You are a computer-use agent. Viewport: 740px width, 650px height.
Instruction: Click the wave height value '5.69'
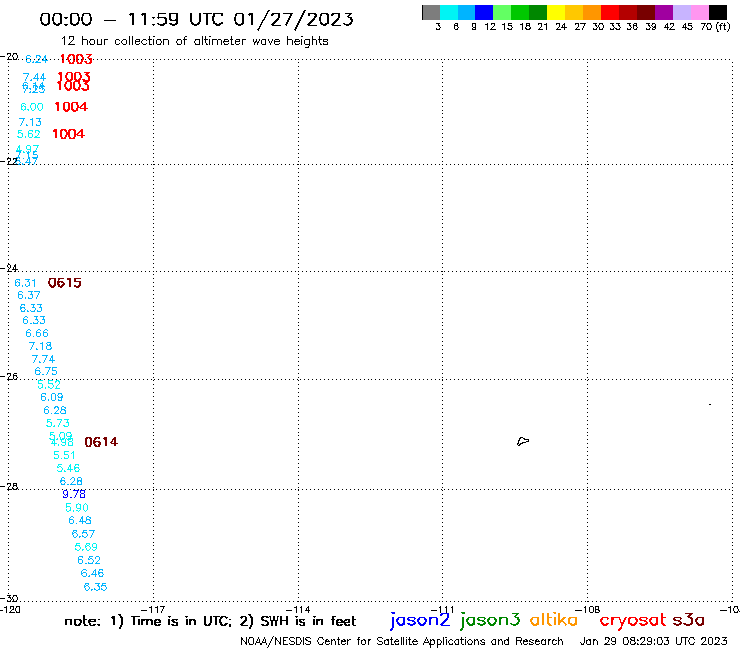coord(86,547)
